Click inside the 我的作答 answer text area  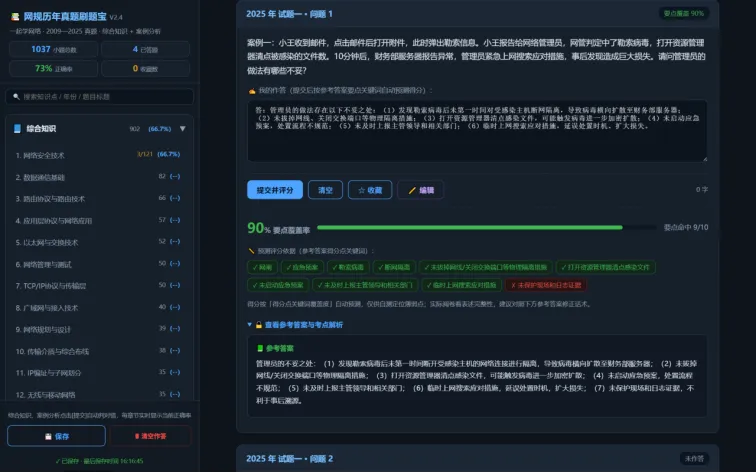click(x=477, y=131)
